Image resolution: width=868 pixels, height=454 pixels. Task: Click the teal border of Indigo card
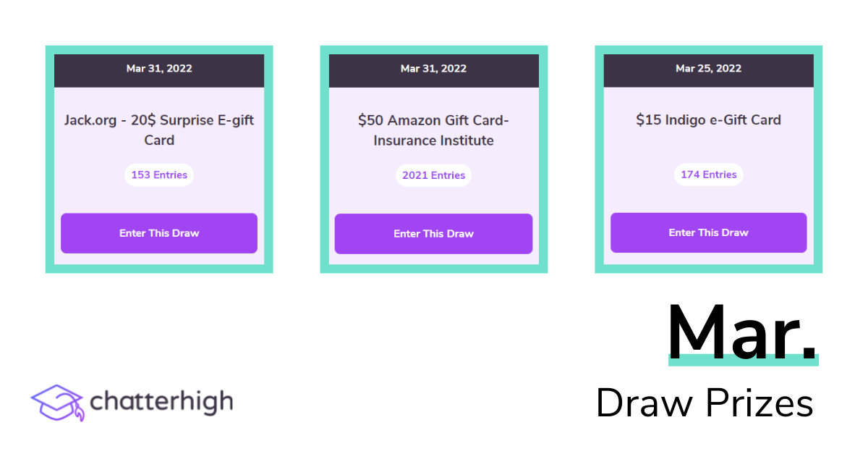[x=600, y=159]
